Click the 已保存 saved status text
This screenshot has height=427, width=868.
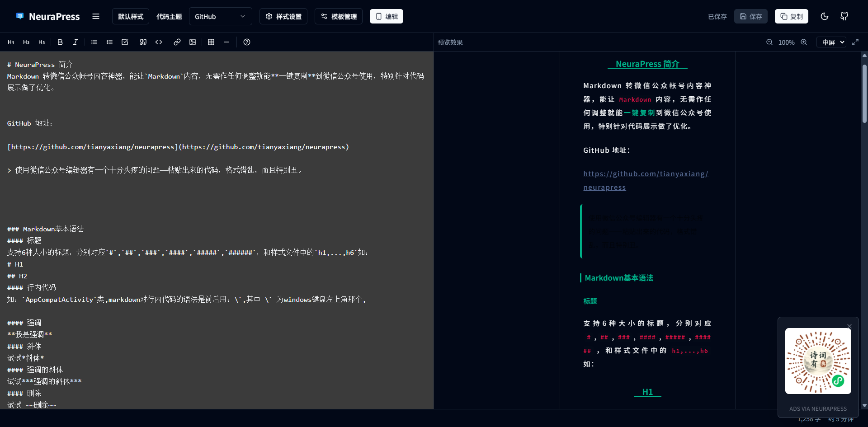tap(717, 17)
